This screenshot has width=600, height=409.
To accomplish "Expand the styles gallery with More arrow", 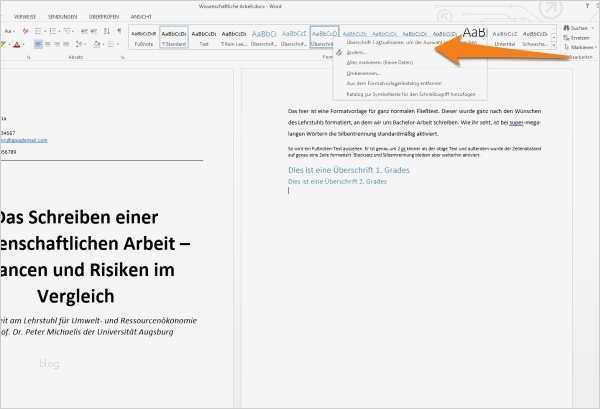I will point(554,46).
